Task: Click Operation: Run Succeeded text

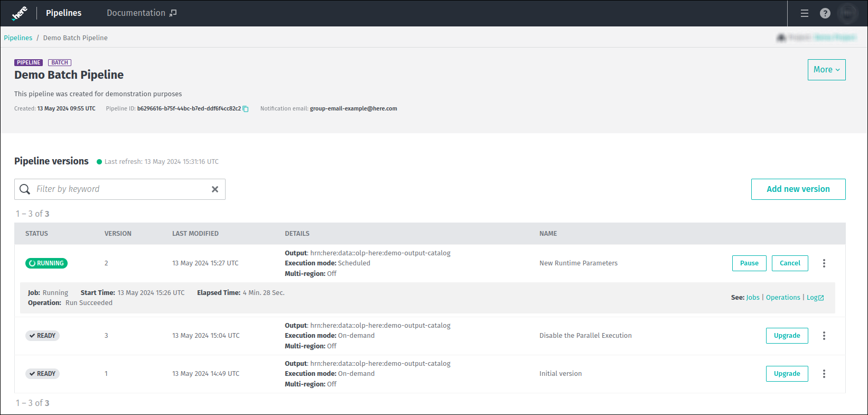Action: pyautogui.click(x=70, y=303)
